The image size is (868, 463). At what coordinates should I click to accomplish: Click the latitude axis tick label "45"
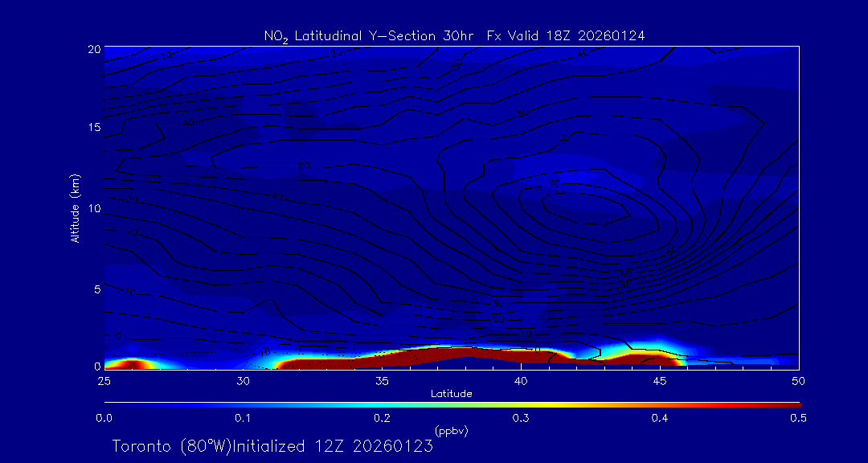(660, 381)
